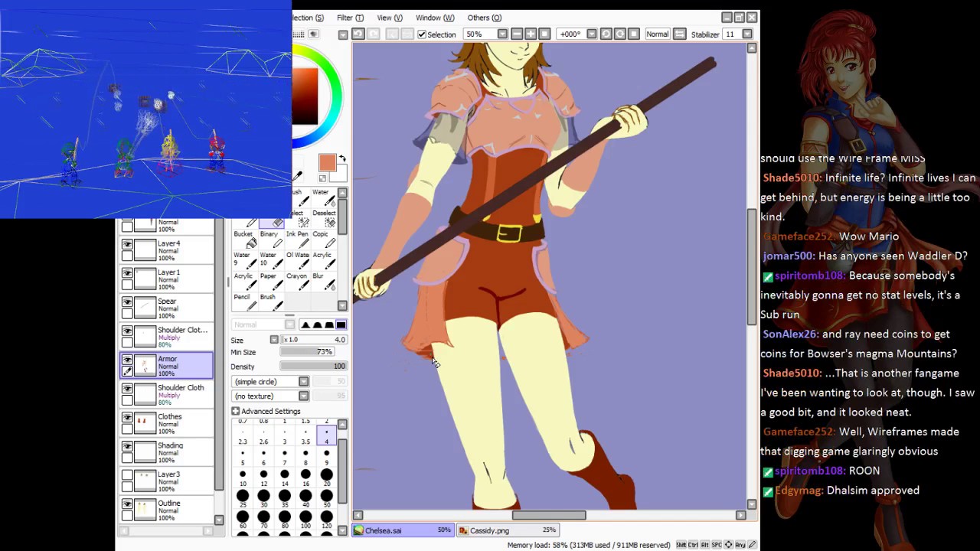Zoom out with the minus icon
This screenshot has height=551, width=980.
[x=517, y=34]
